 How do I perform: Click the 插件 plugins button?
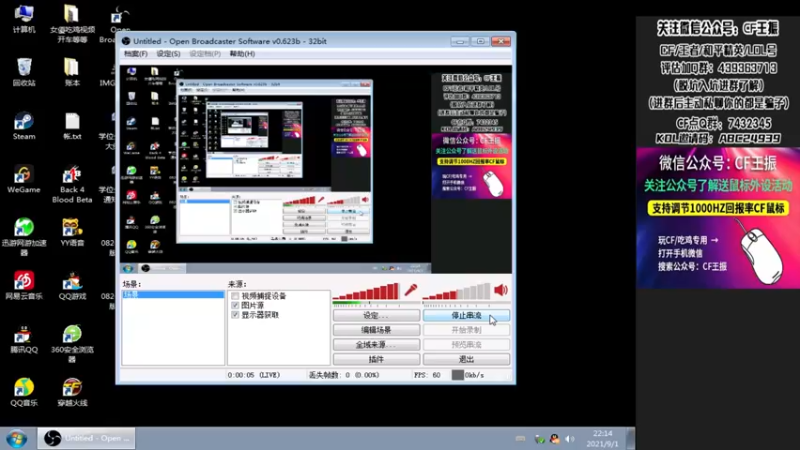[377, 359]
